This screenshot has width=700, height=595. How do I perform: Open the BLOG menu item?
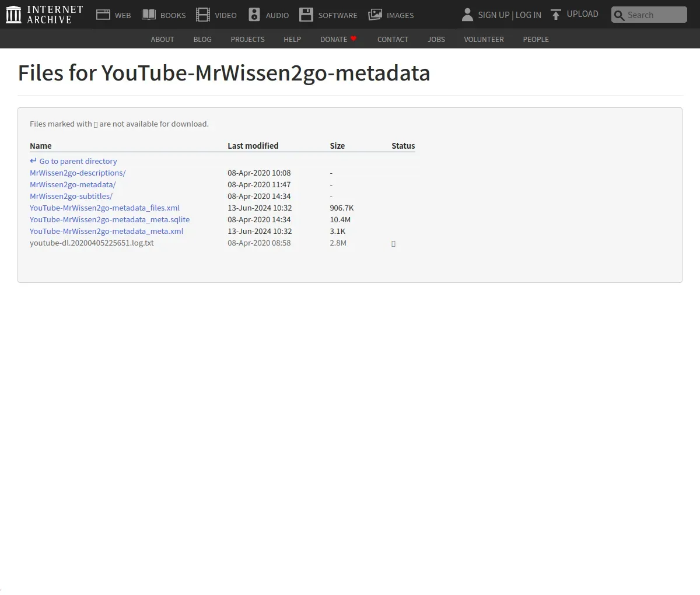[202, 39]
